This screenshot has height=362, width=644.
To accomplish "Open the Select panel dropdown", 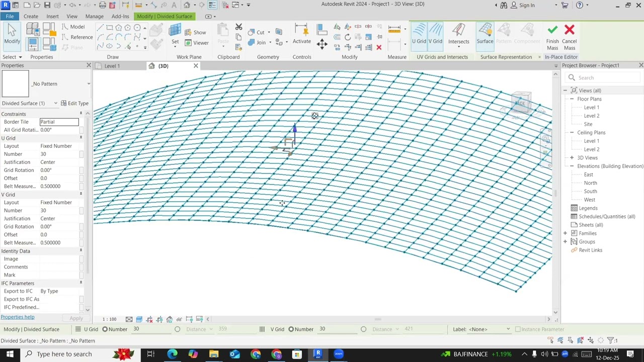I will click(12, 57).
